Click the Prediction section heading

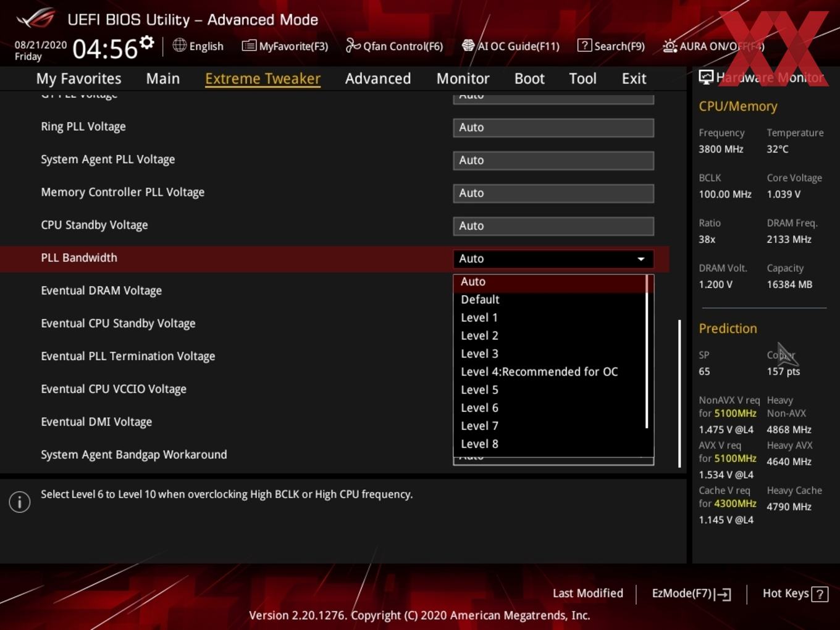coord(728,329)
